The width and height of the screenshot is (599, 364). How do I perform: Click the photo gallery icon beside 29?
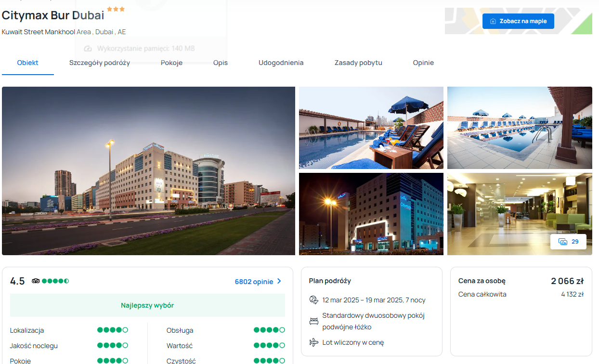click(562, 242)
